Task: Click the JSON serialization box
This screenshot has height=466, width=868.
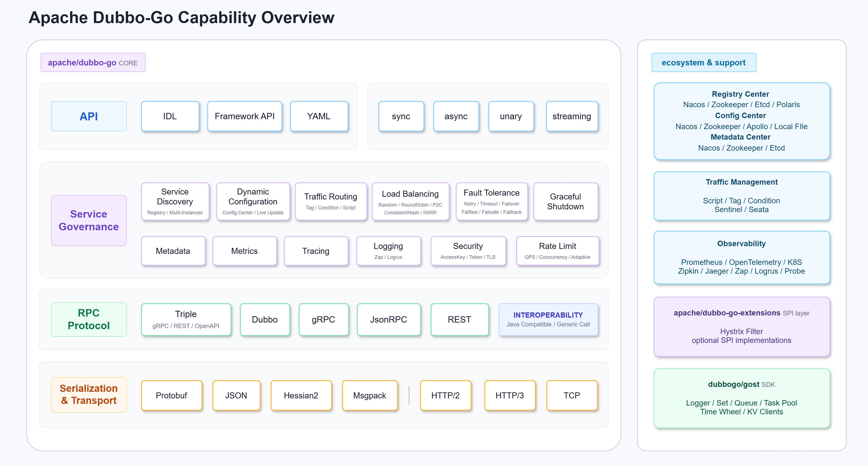Action: [236, 395]
